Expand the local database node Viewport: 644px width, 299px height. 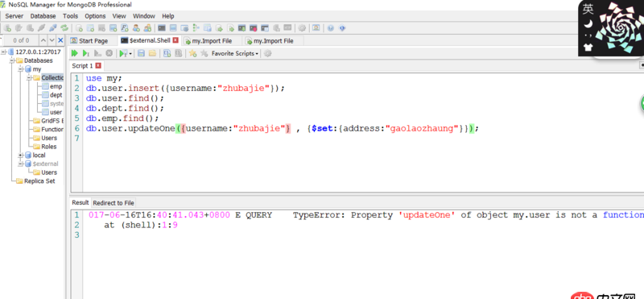[21, 155]
